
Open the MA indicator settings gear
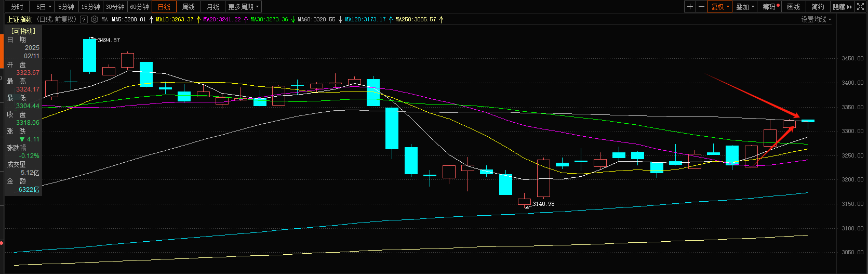(x=95, y=19)
